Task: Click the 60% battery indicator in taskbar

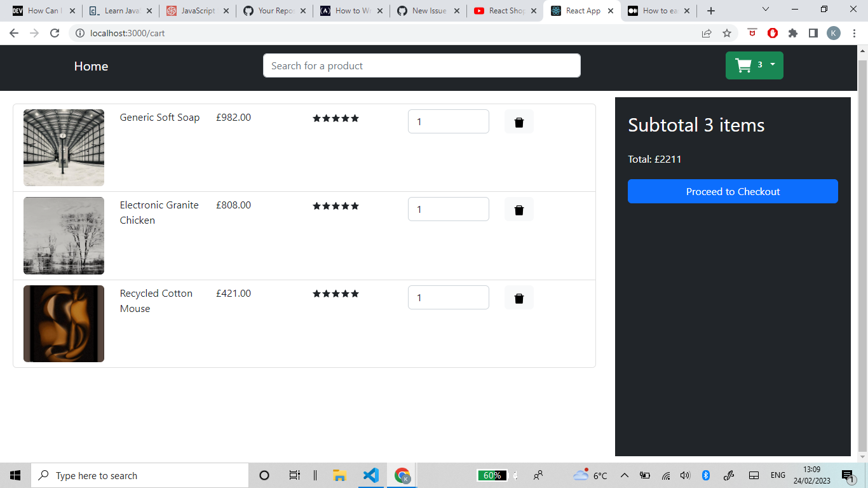Action: [493, 475]
